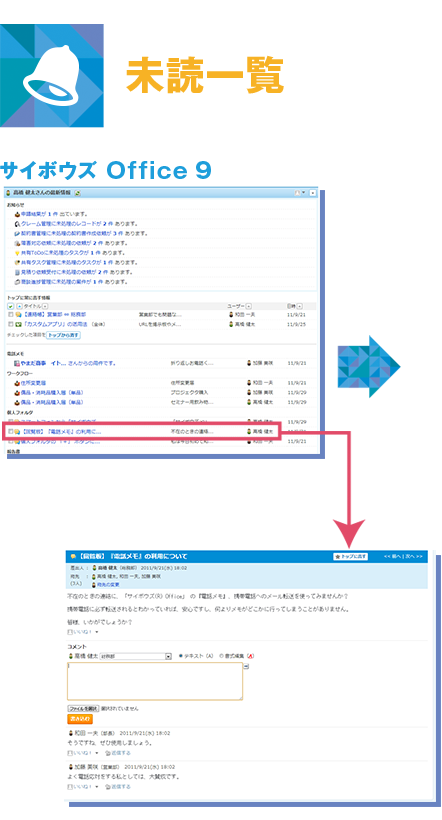
Task: Open the 総務部 department dropdown in the comment form
Action: point(136,656)
